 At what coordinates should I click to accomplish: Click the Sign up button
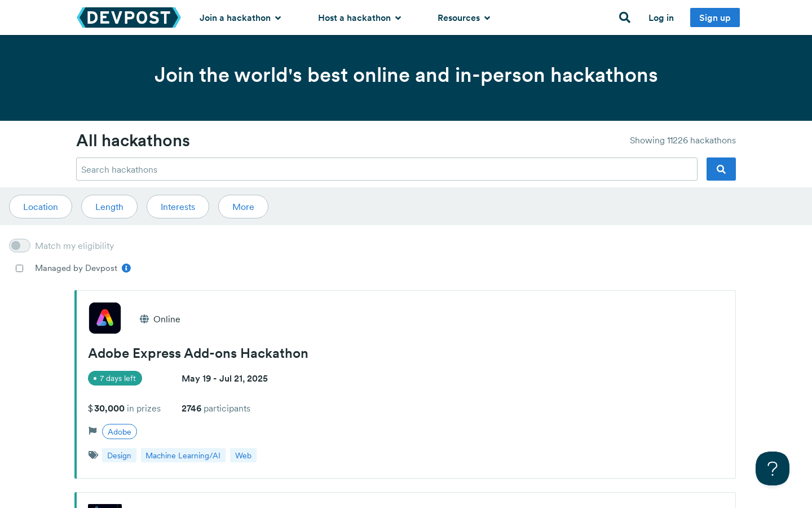click(715, 17)
